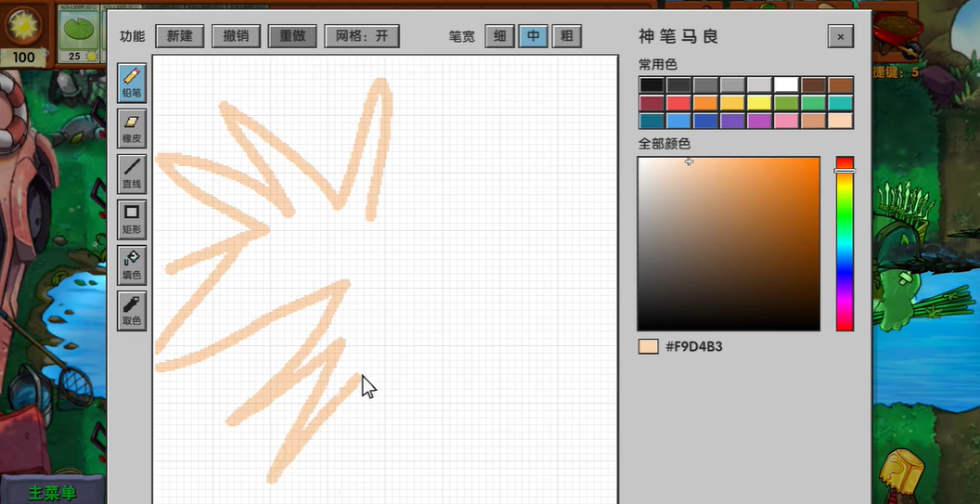The image size is (980, 504).
Task: Pick the dark brown color swatch
Action: 814,85
